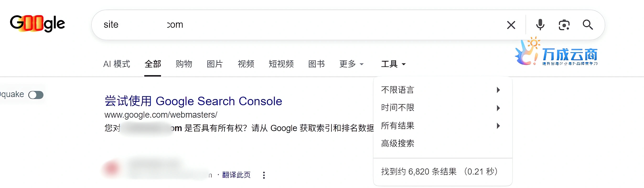Expand the 更多 dropdown
The width and height of the screenshot is (644, 188).
351,64
